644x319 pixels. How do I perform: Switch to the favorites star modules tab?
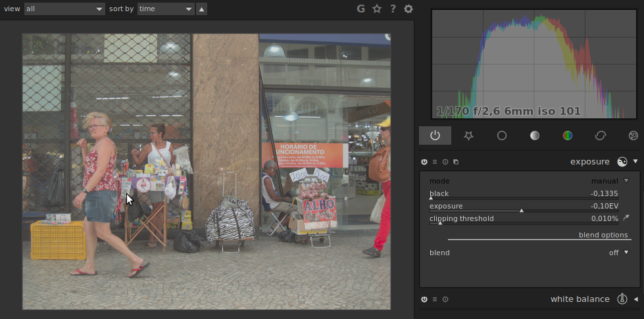pyautogui.click(x=468, y=135)
